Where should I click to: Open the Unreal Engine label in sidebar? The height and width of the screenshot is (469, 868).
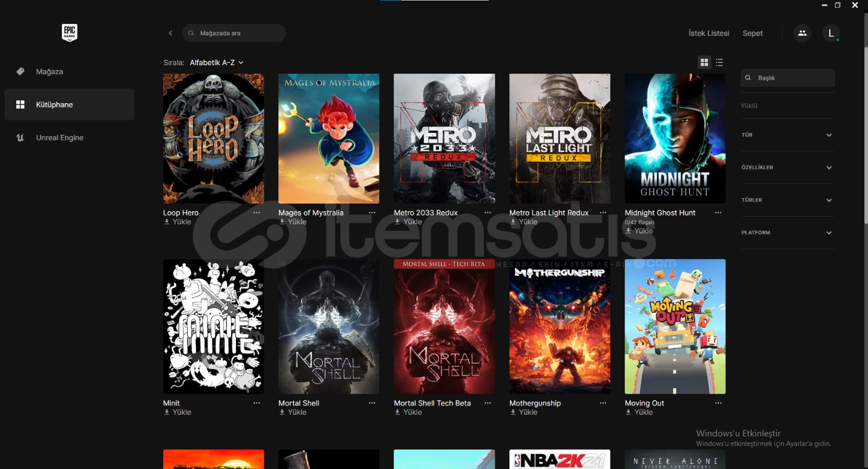click(60, 138)
